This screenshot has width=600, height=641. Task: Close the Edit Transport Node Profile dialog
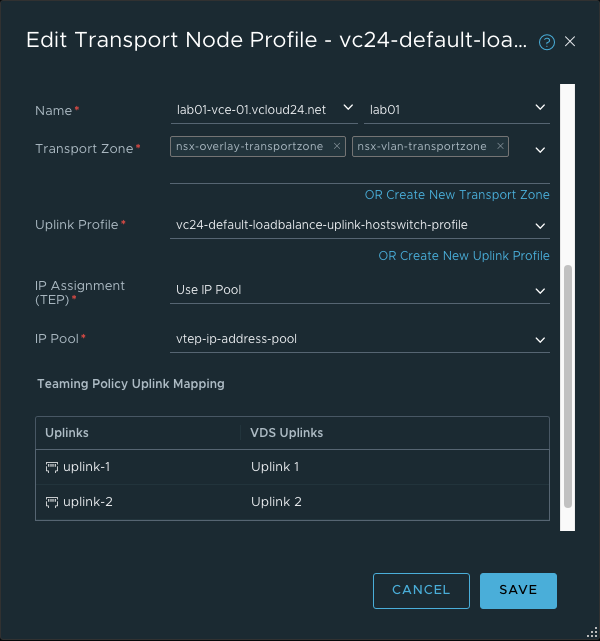(570, 42)
